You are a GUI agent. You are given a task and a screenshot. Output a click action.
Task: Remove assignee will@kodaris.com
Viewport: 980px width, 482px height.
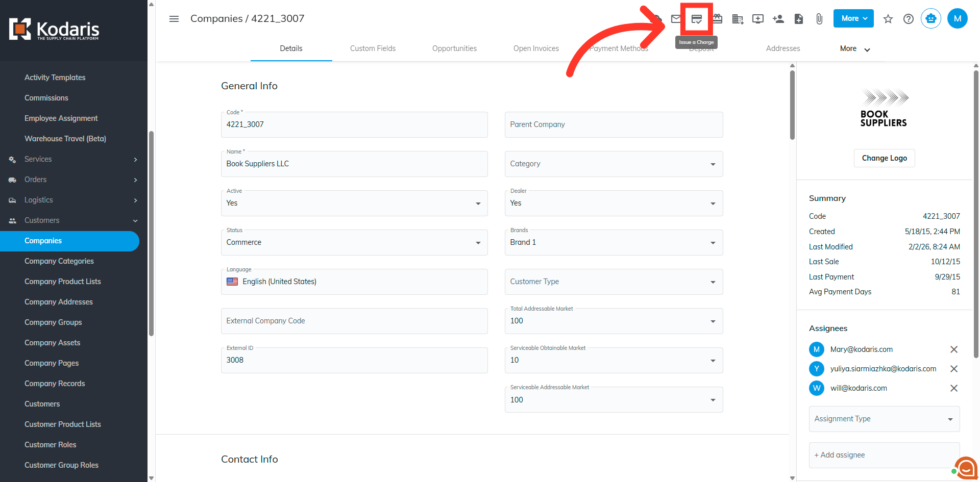click(953, 388)
